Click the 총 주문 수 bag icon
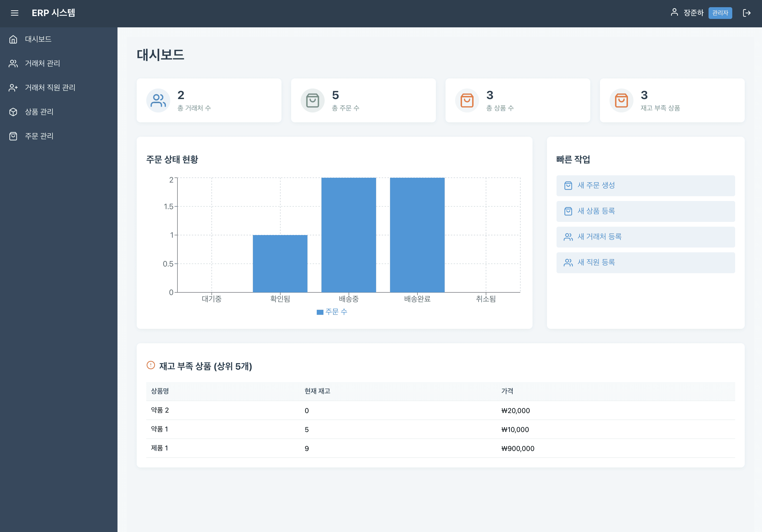This screenshot has width=762, height=532. tap(313, 100)
